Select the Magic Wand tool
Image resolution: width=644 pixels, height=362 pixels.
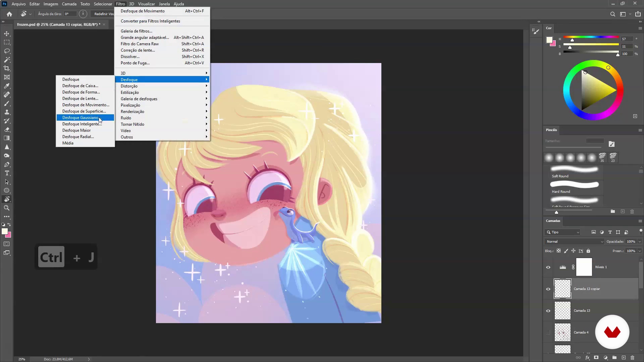[7, 60]
